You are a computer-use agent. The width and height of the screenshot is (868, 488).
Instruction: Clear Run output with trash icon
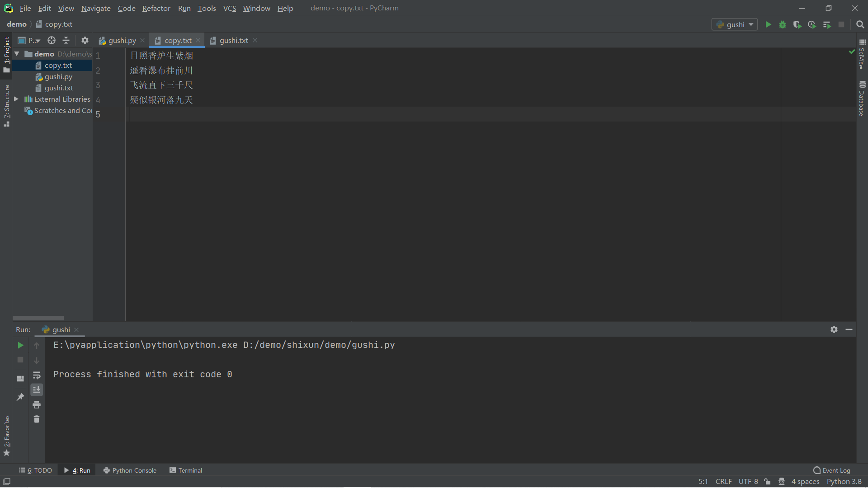37,419
